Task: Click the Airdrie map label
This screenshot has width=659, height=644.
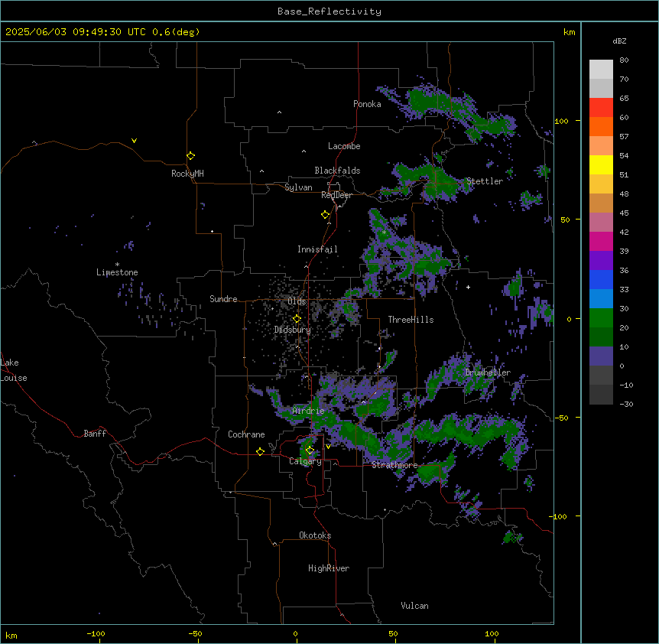Action: coord(308,411)
